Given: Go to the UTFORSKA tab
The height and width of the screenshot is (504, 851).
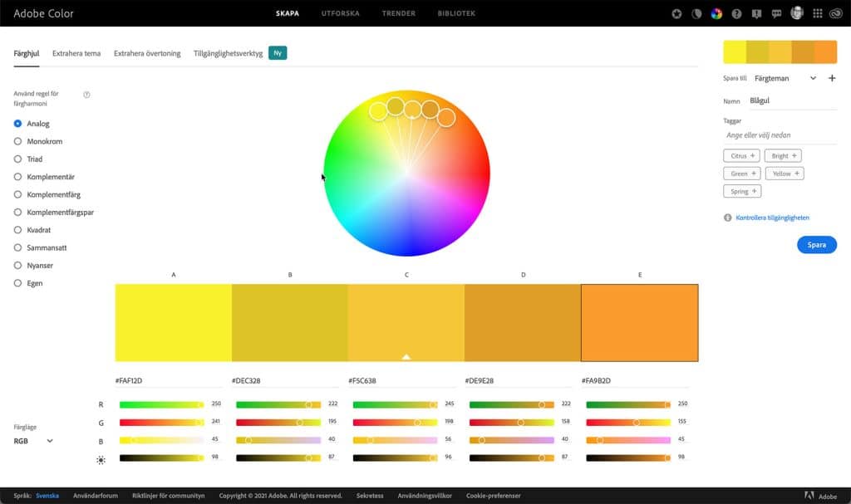Looking at the screenshot, I should (340, 13).
